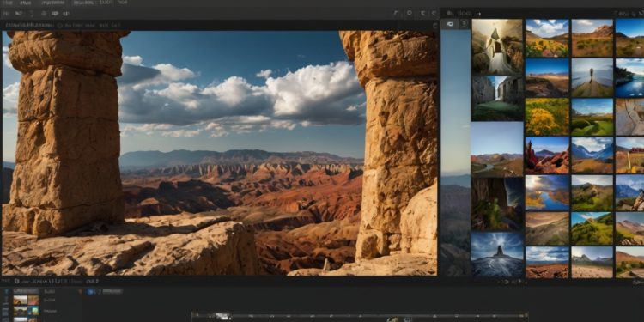Select the blue snowy mountains thumbnail
This screenshot has height=322, width=644.
coord(592,155)
